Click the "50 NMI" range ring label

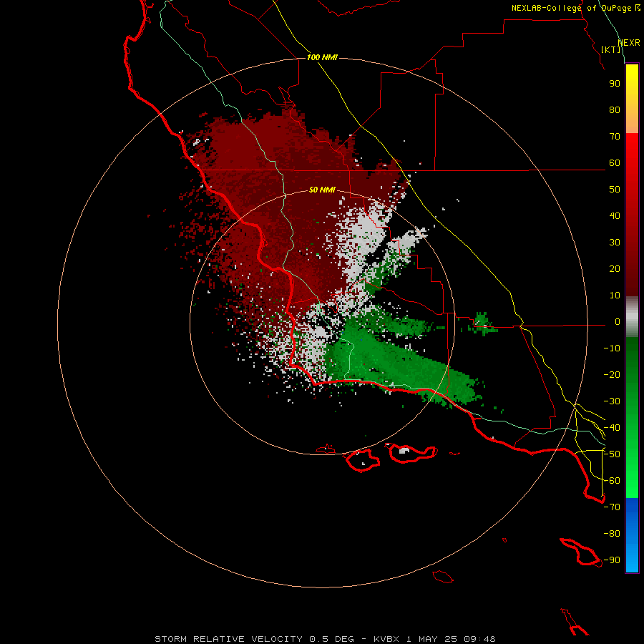pos(322,190)
